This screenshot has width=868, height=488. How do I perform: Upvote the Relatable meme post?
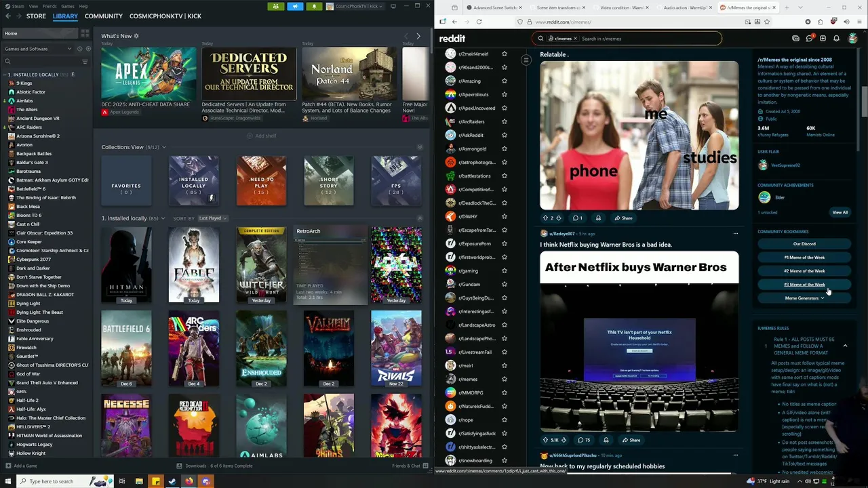pyautogui.click(x=545, y=218)
